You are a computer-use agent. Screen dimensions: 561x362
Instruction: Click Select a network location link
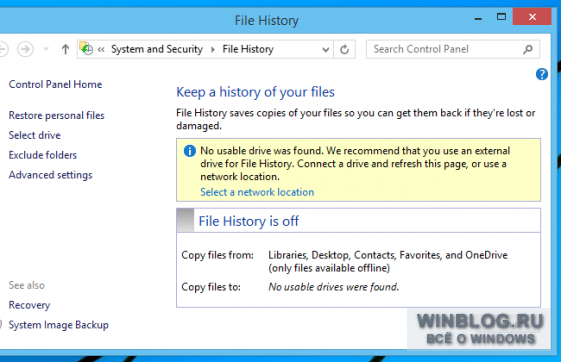point(257,192)
